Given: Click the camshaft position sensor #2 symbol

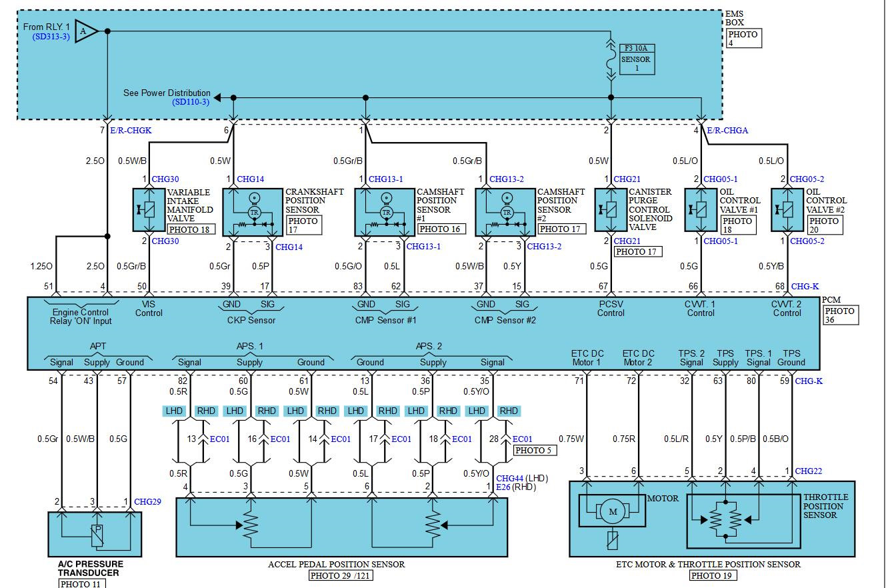Looking at the screenshot, I should coord(505,212).
